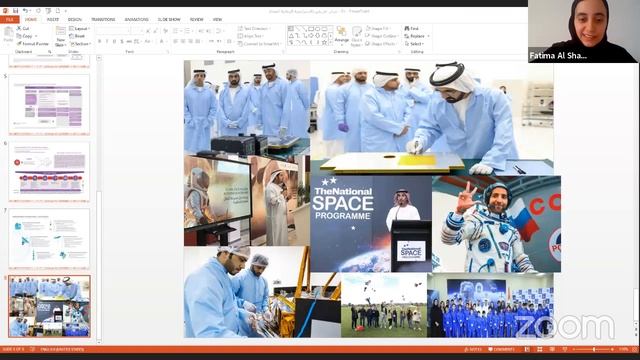Viewport: 640px width, 360px height.
Task: Open the Layout dropdown
Action: pos(80,29)
